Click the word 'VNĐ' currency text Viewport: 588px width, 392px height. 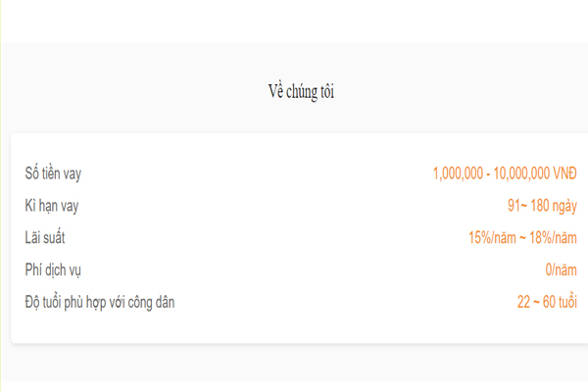(x=565, y=173)
